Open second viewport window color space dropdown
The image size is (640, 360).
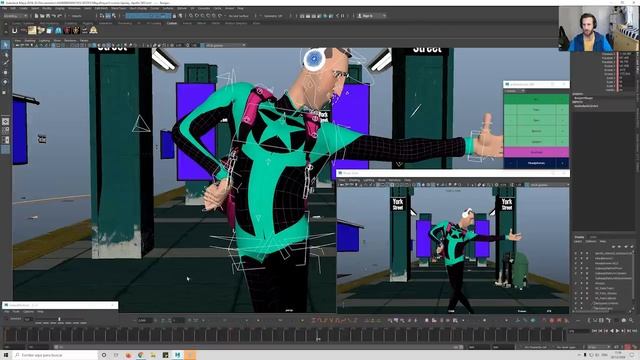click(549, 185)
